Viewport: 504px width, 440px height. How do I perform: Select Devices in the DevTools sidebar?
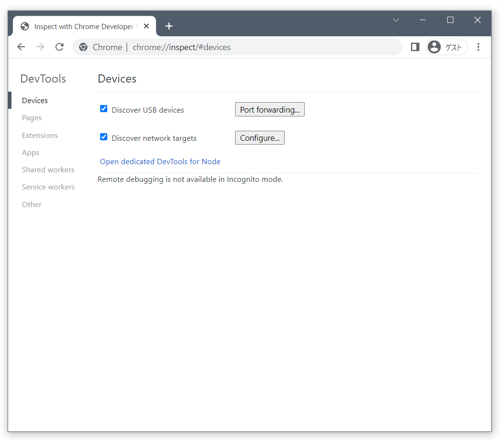pyautogui.click(x=35, y=100)
